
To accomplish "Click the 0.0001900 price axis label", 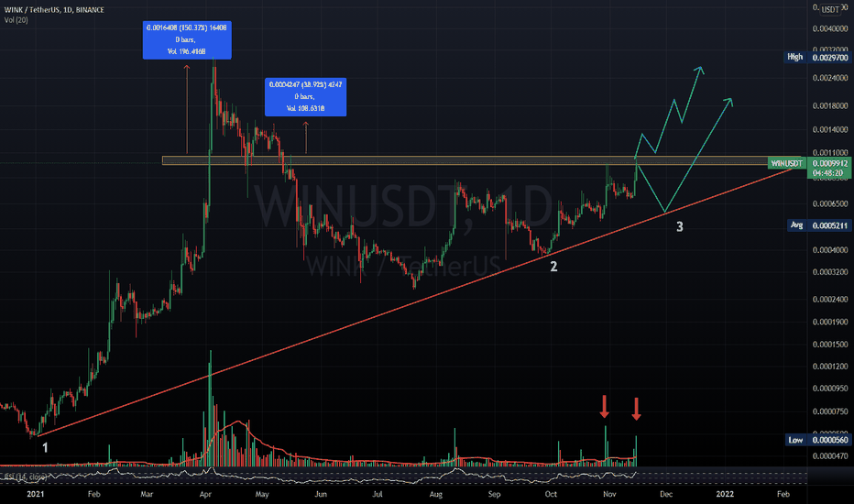I will click(830, 322).
